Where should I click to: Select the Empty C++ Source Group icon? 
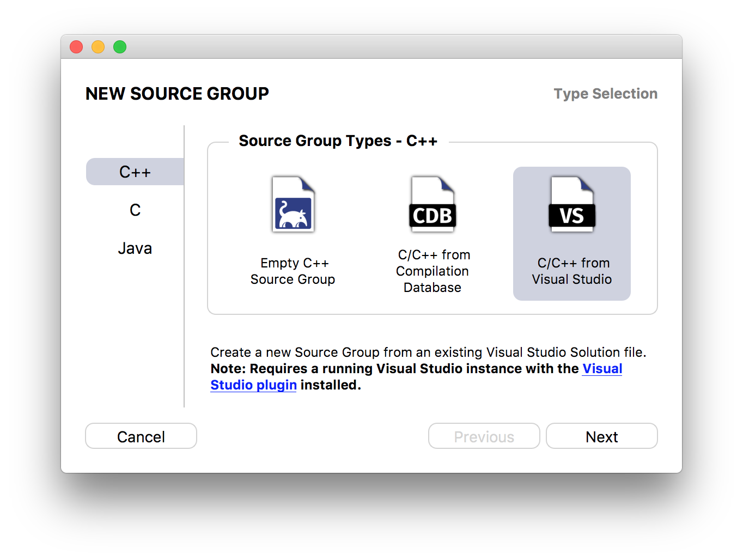pyautogui.click(x=293, y=204)
